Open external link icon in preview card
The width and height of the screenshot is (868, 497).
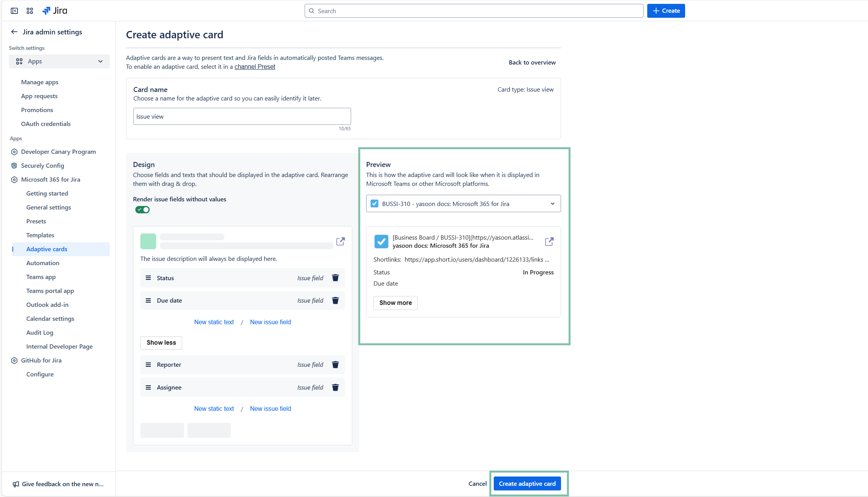(x=549, y=242)
